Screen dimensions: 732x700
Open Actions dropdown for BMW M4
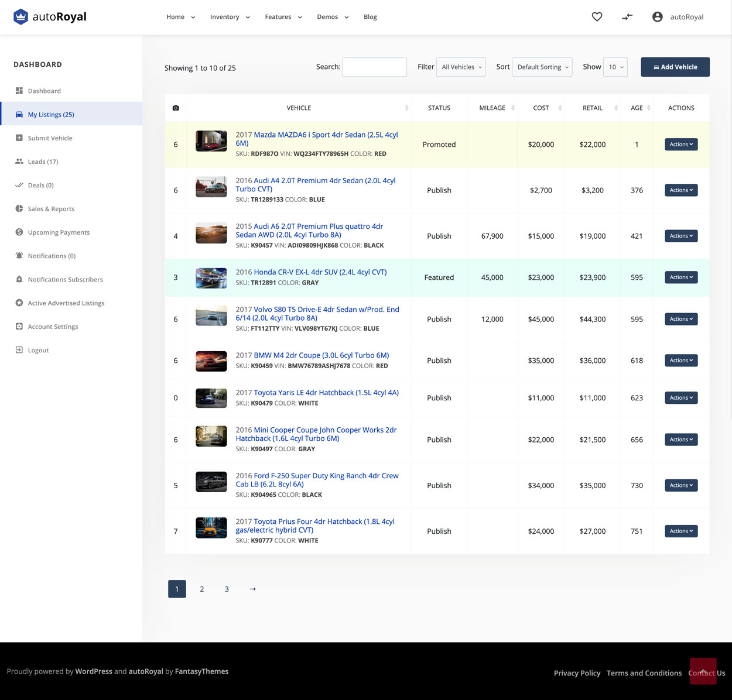(681, 360)
